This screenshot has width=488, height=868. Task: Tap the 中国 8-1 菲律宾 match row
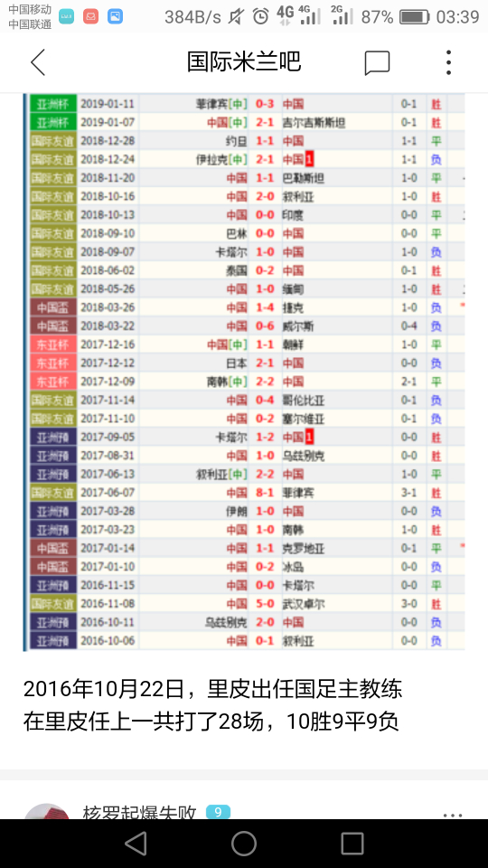point(247,492)
